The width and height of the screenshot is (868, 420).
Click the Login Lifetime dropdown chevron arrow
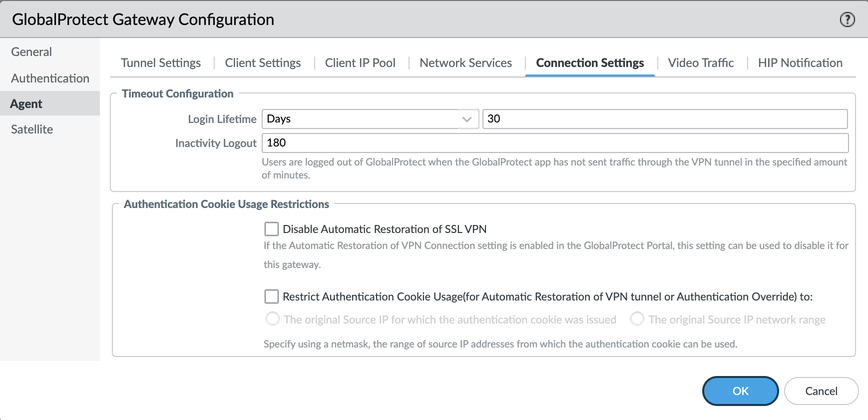467,119
